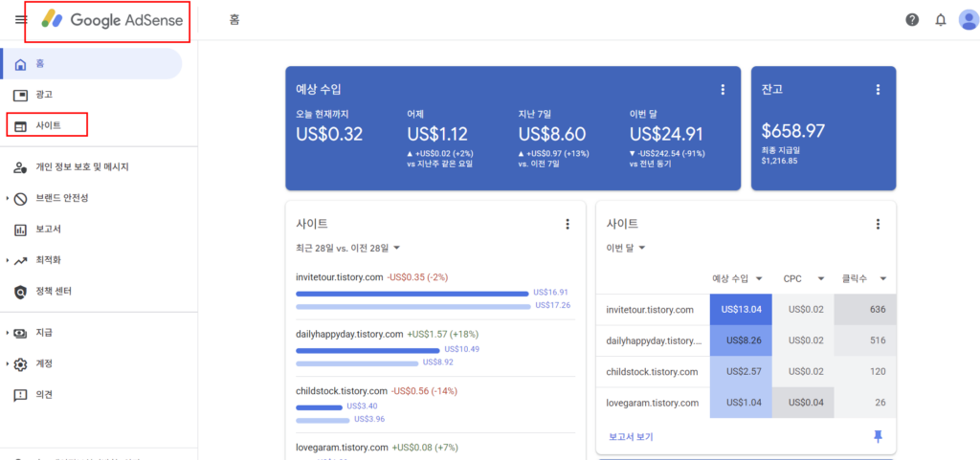Viewport: 980px width, 460px height.
Task: Click the US$16.91 dark blue bar
Action: [x=412, y=294]
